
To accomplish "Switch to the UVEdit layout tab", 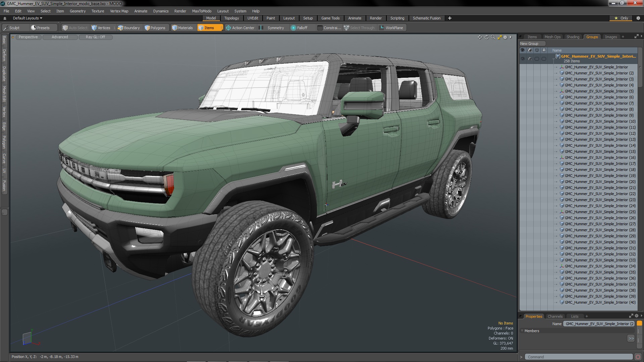I will pos(253,18).
